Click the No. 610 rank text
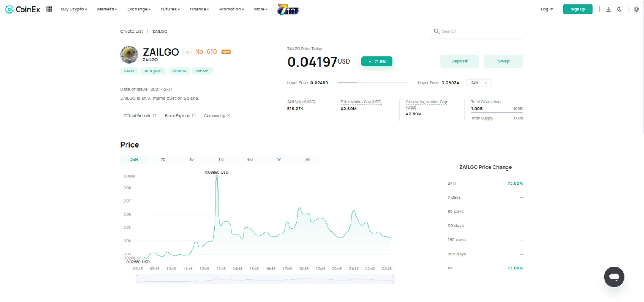The image size is (644, 302). click(206, 52)
